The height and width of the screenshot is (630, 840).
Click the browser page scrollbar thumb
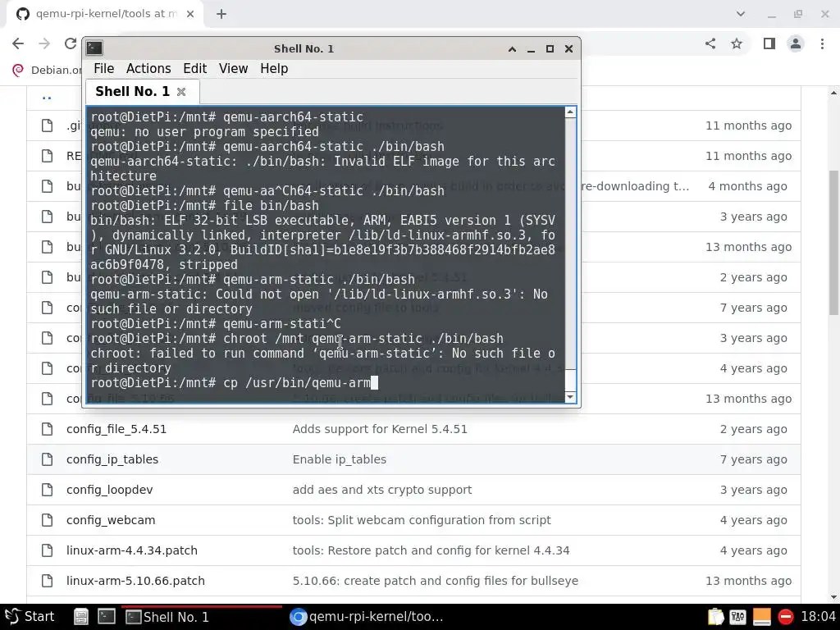coord(833,243)
